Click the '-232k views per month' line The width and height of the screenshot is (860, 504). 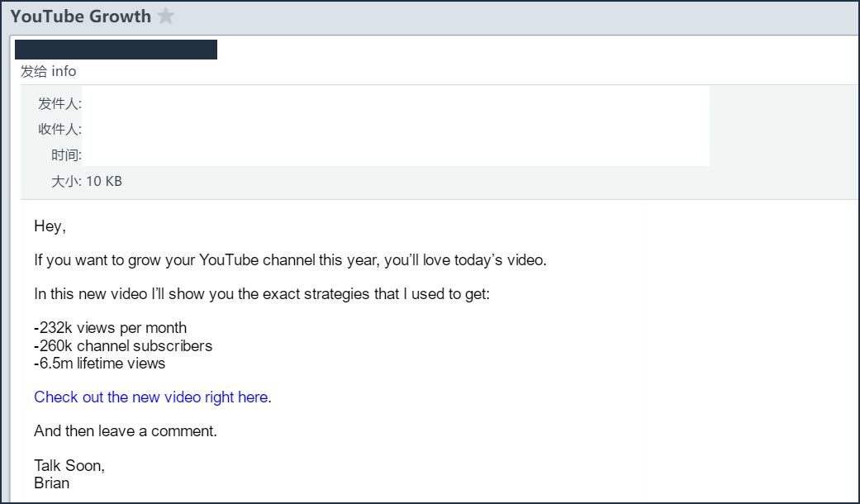111,328
